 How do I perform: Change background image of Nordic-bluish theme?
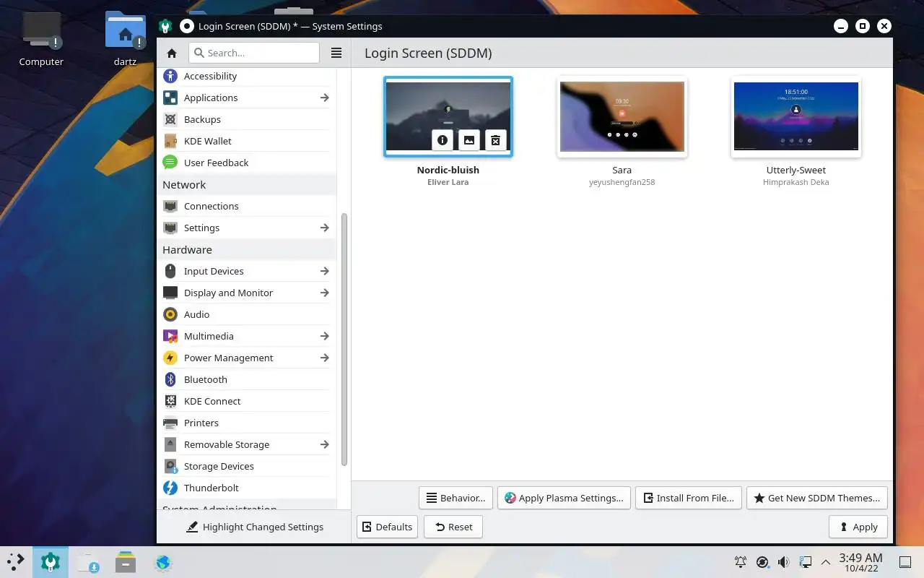click(469, 140)
